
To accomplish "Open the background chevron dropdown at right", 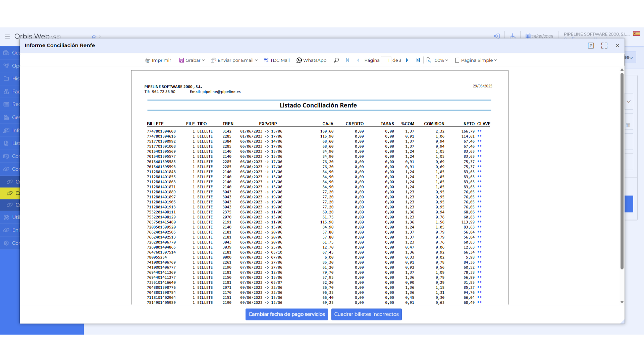I will coord(629,102).
